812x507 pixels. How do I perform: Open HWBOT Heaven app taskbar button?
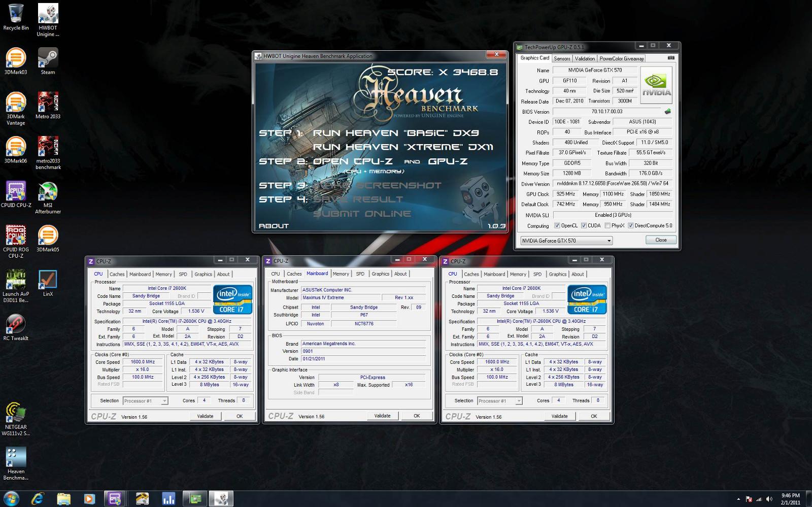point(221,499)
